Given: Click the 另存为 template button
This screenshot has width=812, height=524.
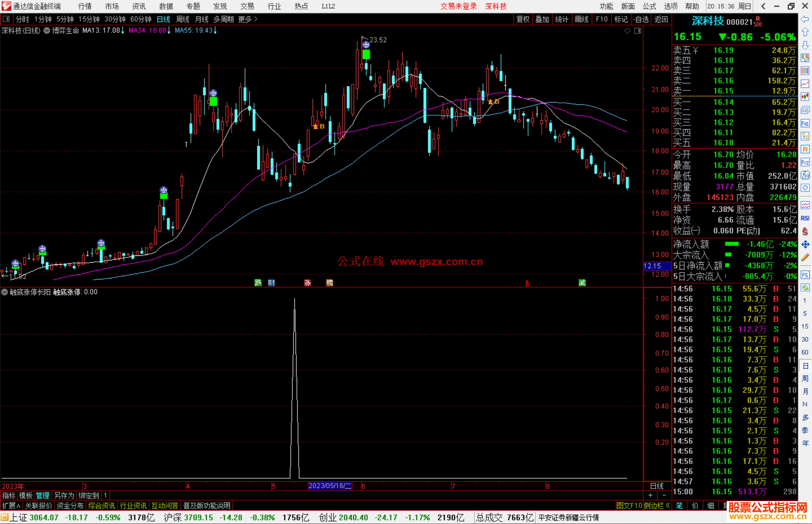Looking at the screenshot, I should (64, 495).
